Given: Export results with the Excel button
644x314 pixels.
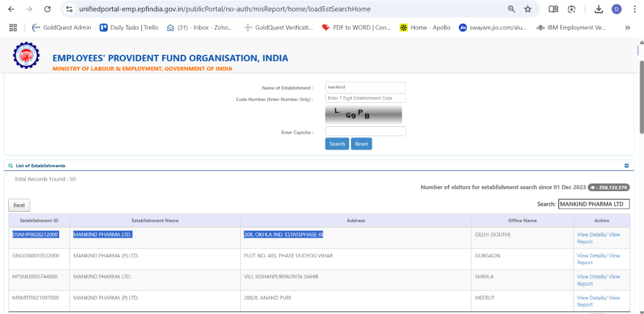Looking at the screenshot, I should (x=19, y=206).
